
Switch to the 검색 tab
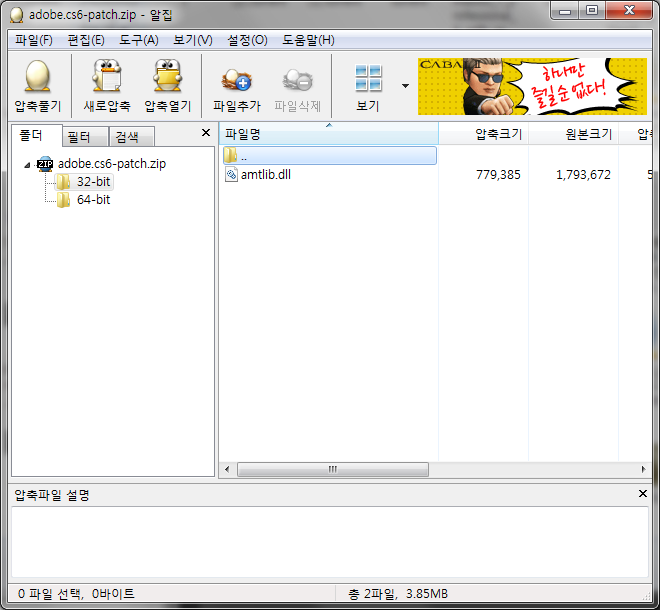132,137
